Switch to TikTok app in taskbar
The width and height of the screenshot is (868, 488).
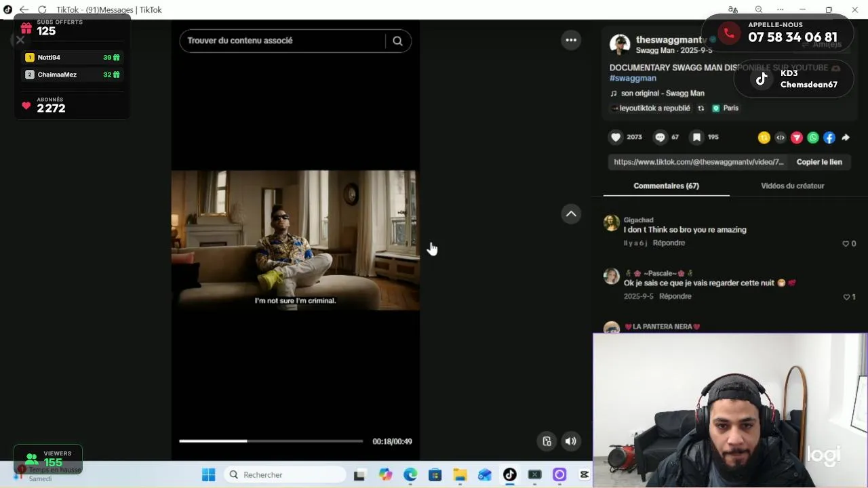(x=509, y=474)
